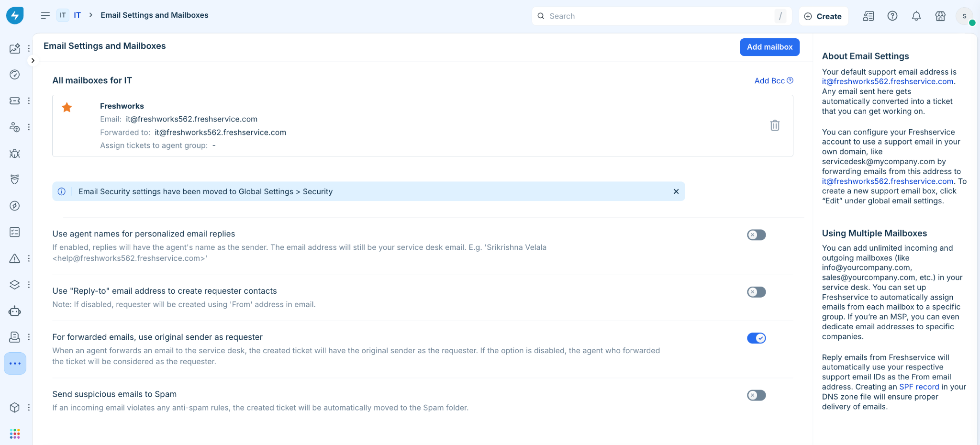Screen dimensions: 980x445
Task: Click the info icon in security banner
Action: point(62,191)
